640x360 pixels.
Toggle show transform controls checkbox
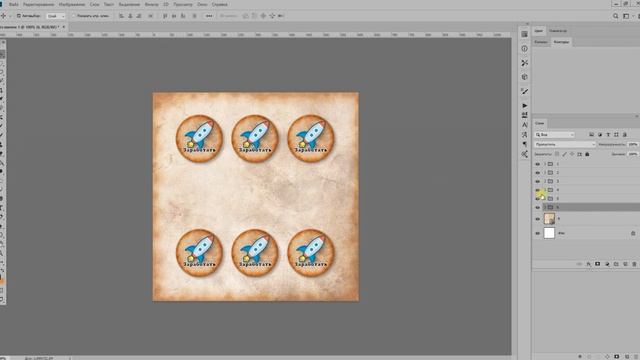(x=73, y=16)
